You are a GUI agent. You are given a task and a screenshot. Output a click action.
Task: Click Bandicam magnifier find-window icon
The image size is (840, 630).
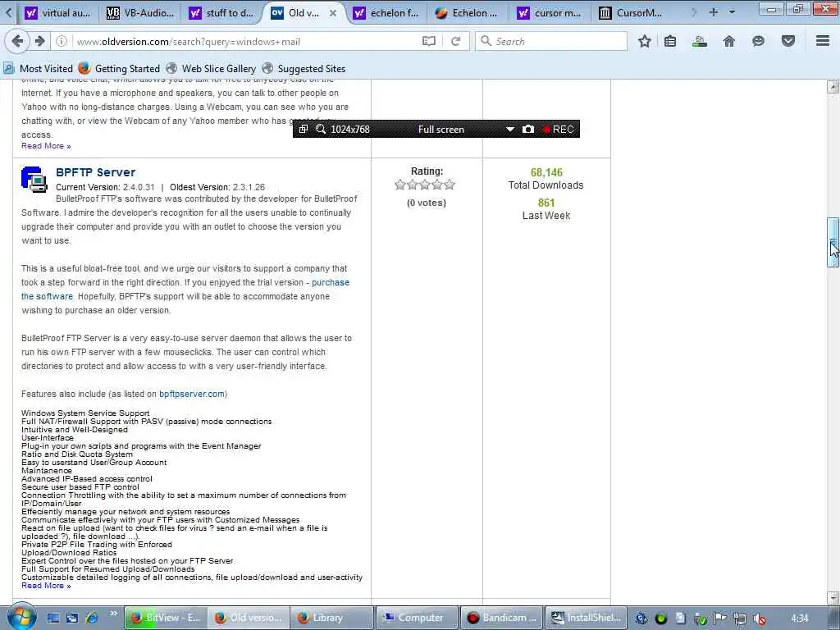tap(321, 129)
